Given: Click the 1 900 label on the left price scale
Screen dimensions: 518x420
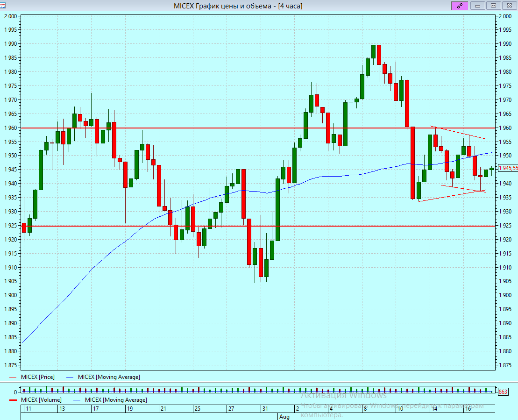Looking at the screenshot, I should [11, 295].
